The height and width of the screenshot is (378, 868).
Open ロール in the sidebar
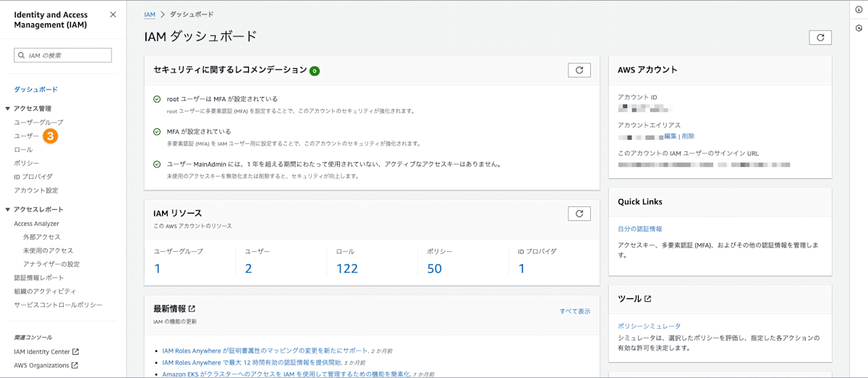point(23,149)
